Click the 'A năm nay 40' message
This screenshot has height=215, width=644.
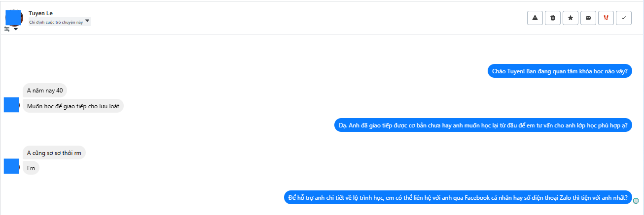45,90
